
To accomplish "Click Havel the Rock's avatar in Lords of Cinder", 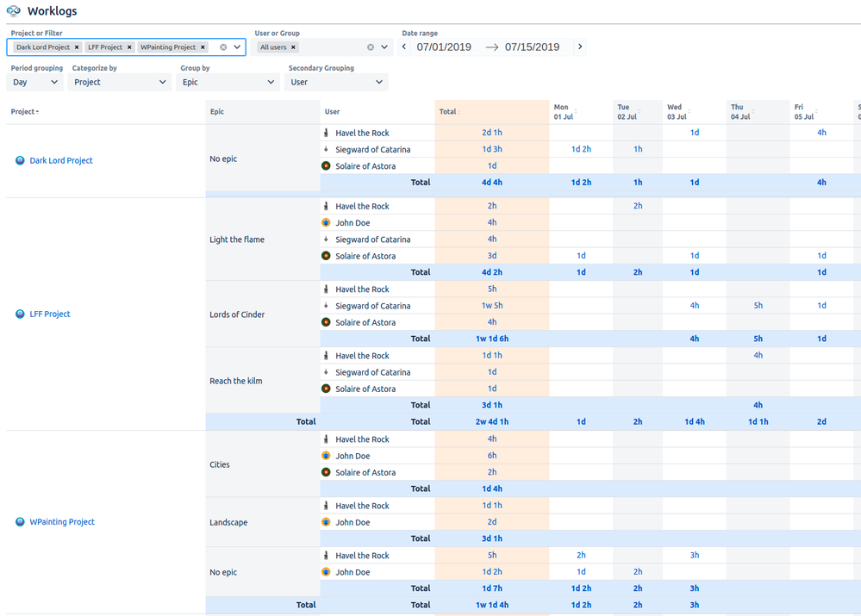I will 326,289.
